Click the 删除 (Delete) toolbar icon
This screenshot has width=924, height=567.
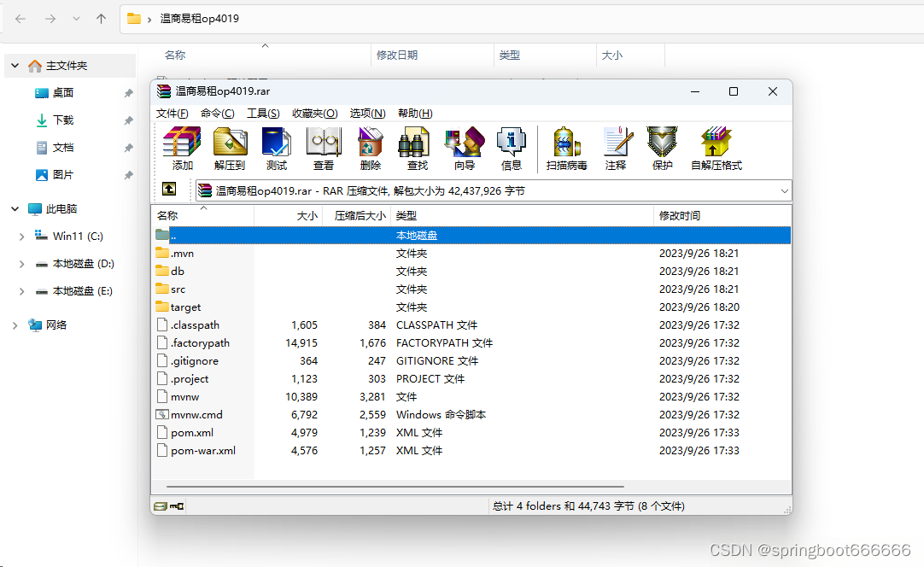pyautogui.click(x=370, y=142)
